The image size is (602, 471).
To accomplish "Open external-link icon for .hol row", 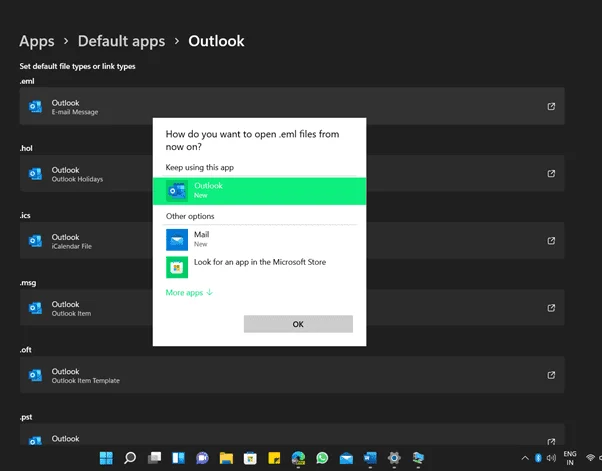I will pos(551,174).
